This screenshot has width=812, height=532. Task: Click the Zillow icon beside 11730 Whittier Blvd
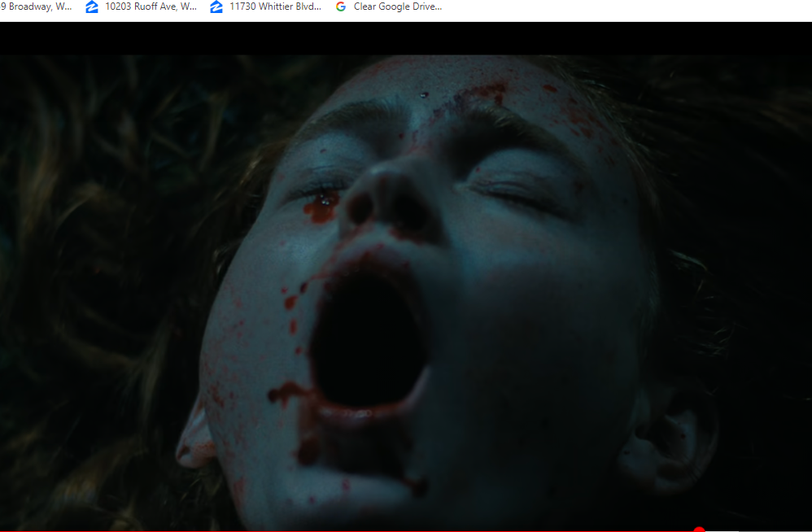(x=216, y=7)
